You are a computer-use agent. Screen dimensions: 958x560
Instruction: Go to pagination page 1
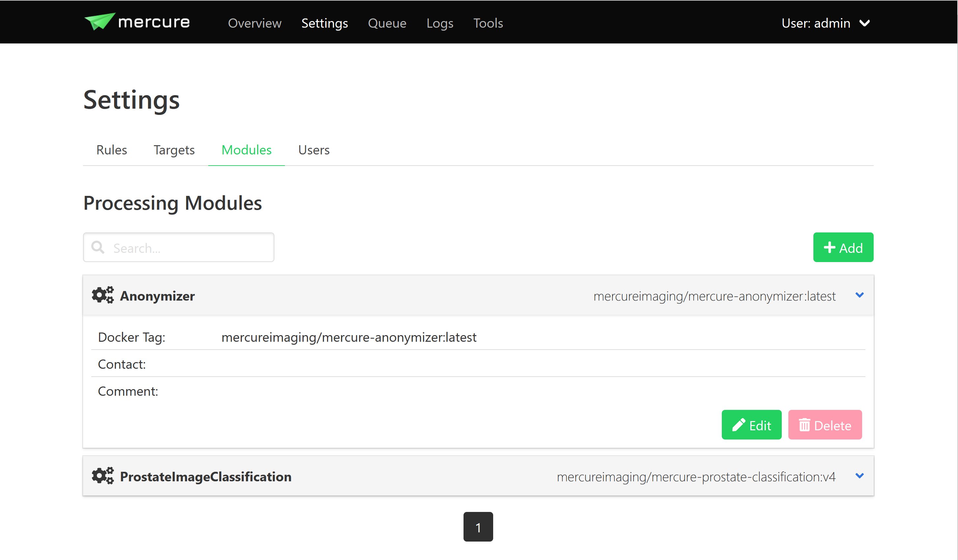(478, 526)
